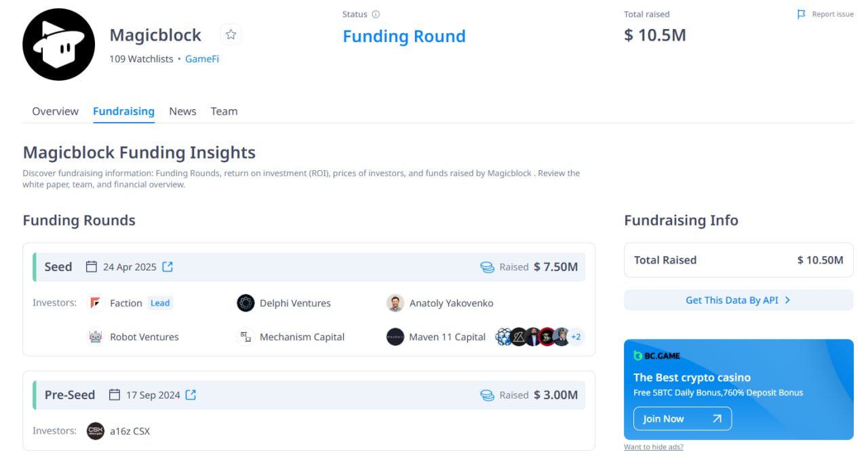Image resolution: width=868 pixels, height=469 pixels.
Task: Click the GameFi category link
Action: coord(202,59)
